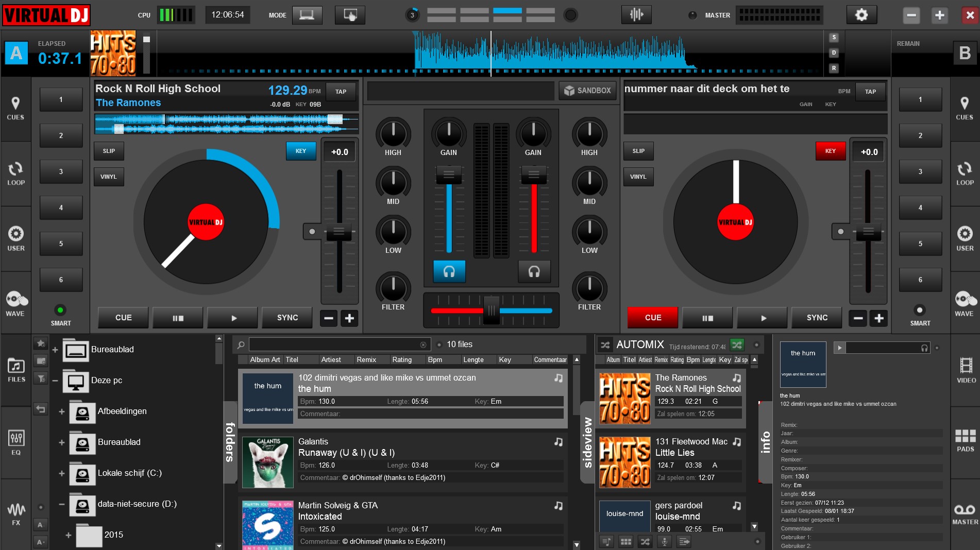
Task: Open the CUES panel on deck A
Action: 15,109
